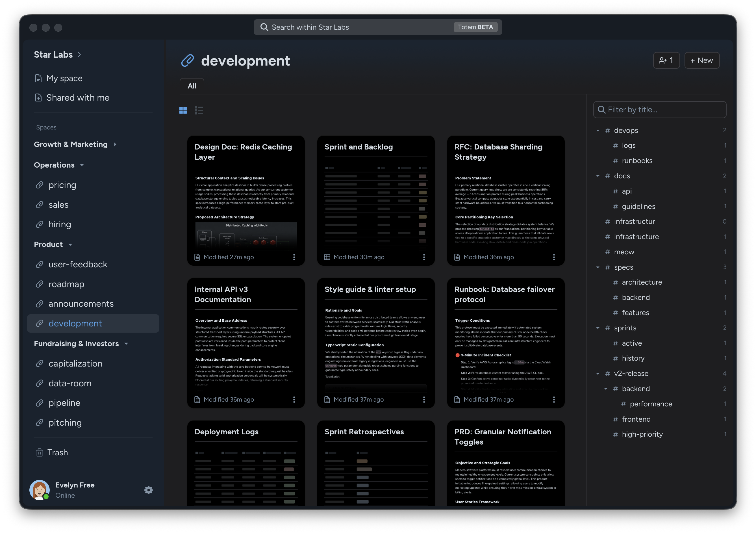This screenshot has width=756, height=533.
Task: Filter by the guidelines tag
Action: pos(638,206)
